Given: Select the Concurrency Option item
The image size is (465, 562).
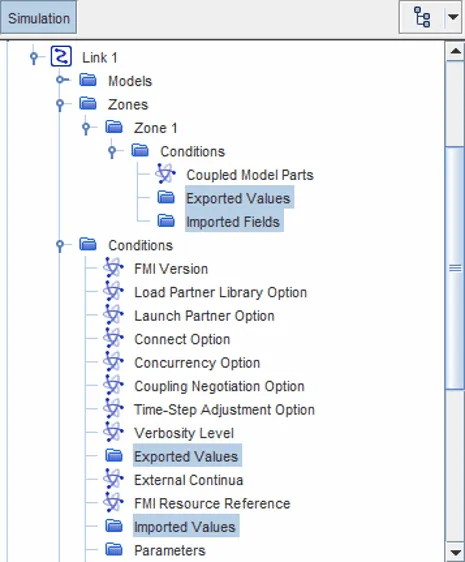Looking at the screenshot, I should tap(197, 363).
